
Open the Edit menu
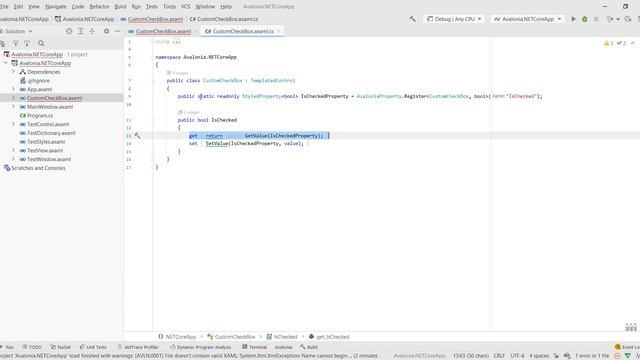18,7
